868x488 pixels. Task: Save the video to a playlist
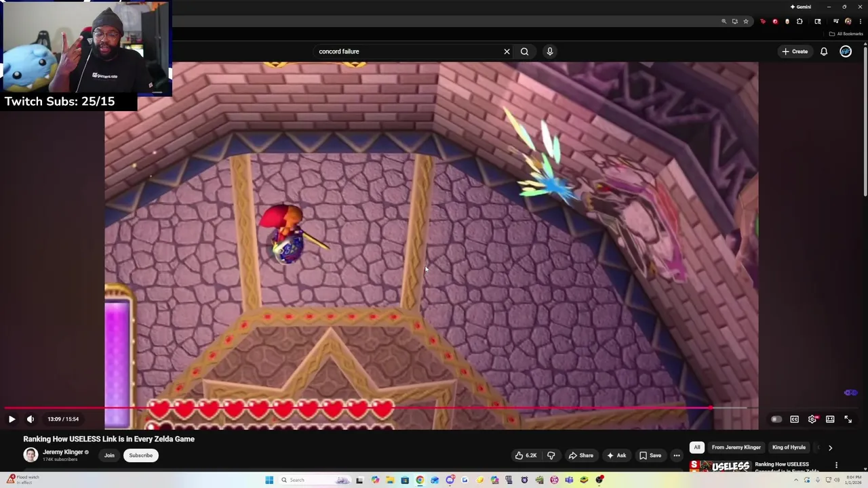(650, 455)
